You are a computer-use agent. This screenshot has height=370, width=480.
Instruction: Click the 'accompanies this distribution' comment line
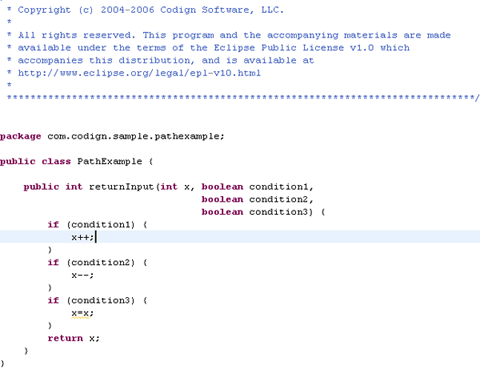coord(161,60)
